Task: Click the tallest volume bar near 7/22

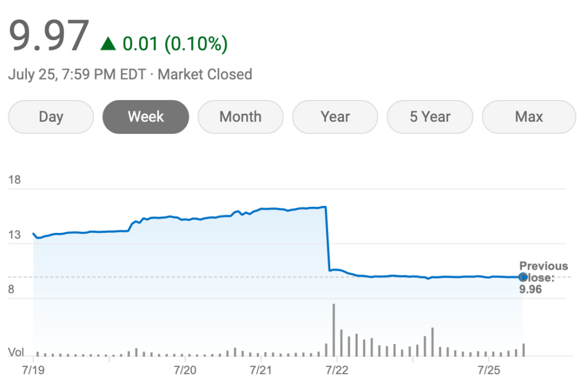Action: [x=334, y=330]
